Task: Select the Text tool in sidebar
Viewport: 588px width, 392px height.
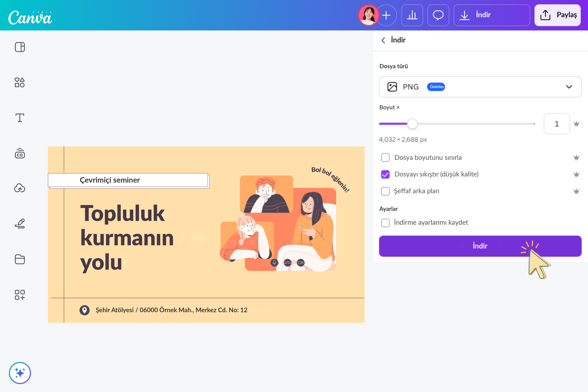Action: pyautogui.click(x=20, y=118)
